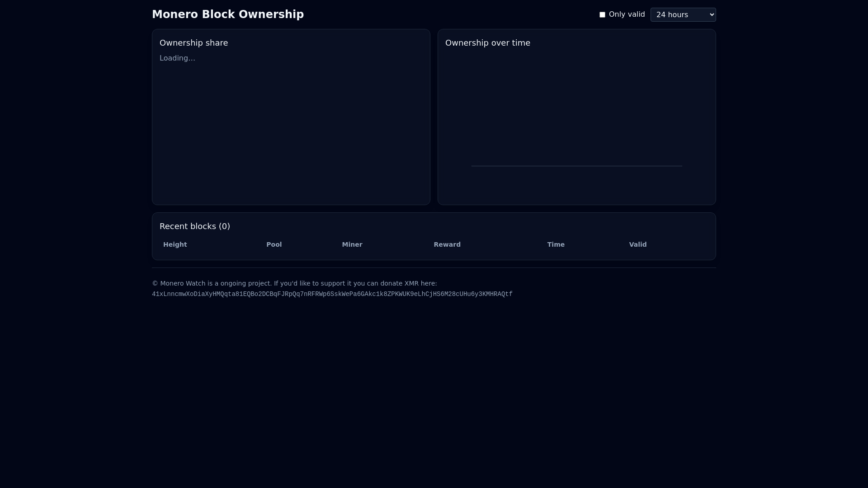Click the Time column header
The image size is (868, 488).
[x=556, y=244]
